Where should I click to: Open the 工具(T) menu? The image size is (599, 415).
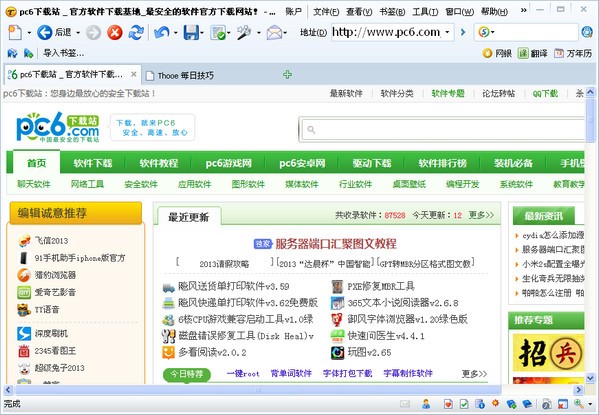tap(425, 12)
